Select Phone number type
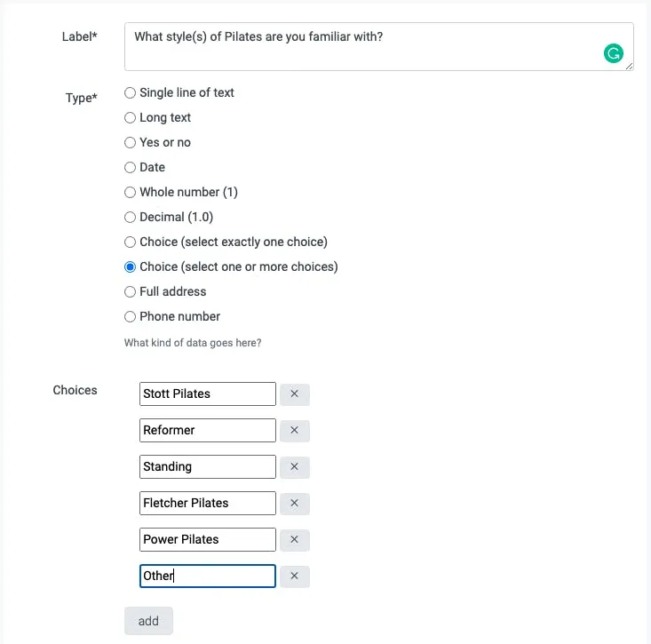The width and height of the screenshot is (651, 644). coord(130,317)
